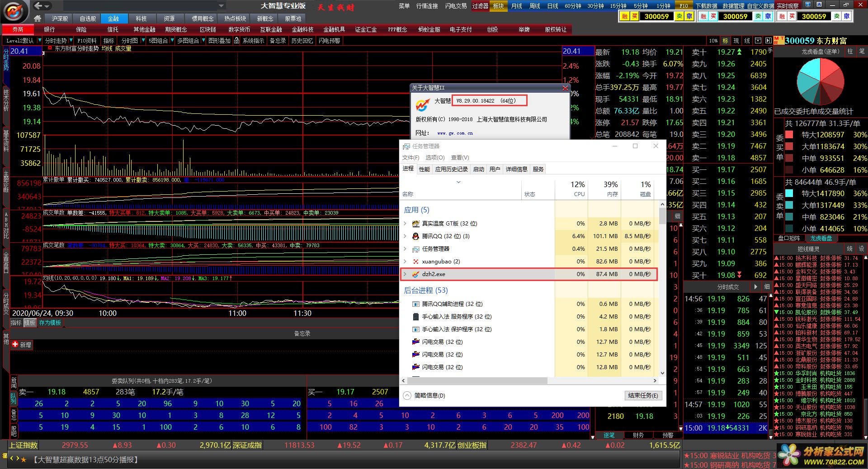Image resolution: width=868 pixels, height=469 pixels.
Task: Open 文件(F) menu in Task Manager
Action: pos(411,157)
